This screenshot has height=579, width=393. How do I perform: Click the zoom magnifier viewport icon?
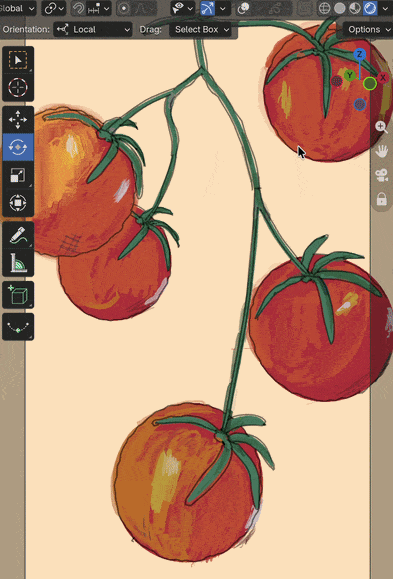tap(382, 127)
